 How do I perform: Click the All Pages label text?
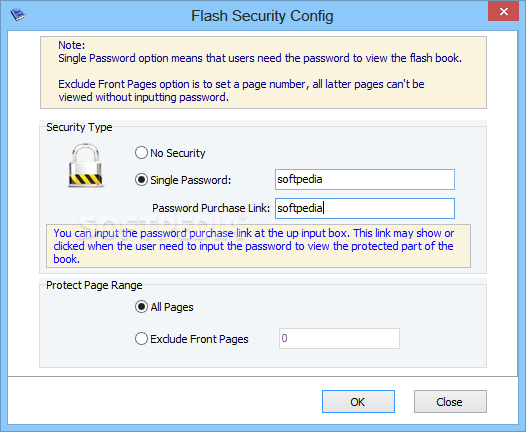coord(172,307)
